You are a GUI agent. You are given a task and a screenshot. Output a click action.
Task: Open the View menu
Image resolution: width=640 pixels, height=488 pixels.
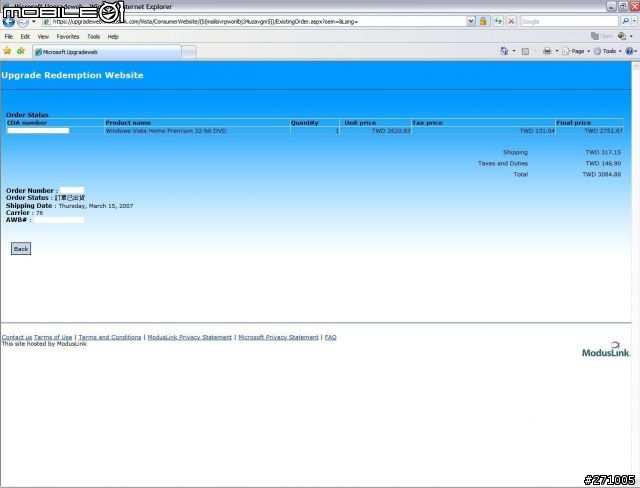pos(43,37)
